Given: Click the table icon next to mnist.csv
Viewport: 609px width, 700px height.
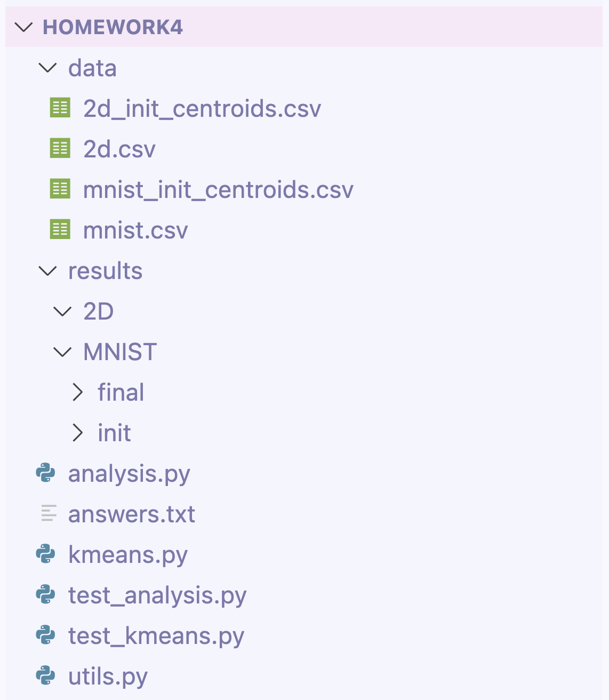Looking at the screenshot, I should point(60,229).
